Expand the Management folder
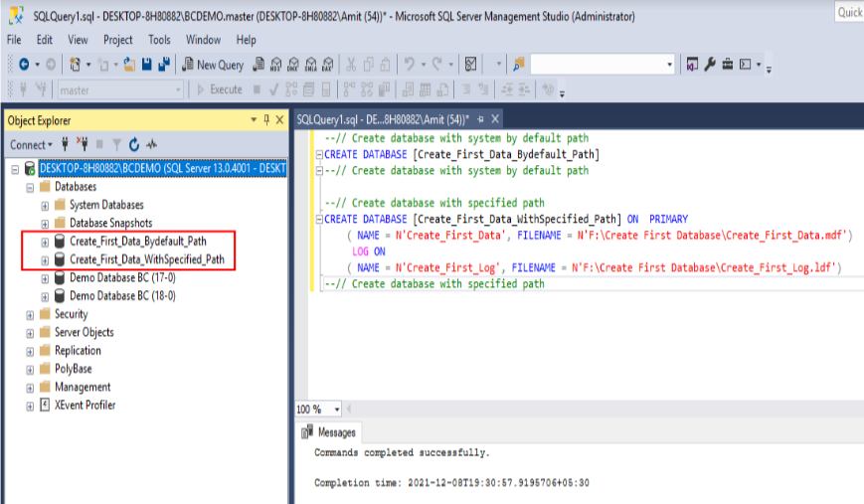This screenshot has height=504, width=864. coord(30,389)
